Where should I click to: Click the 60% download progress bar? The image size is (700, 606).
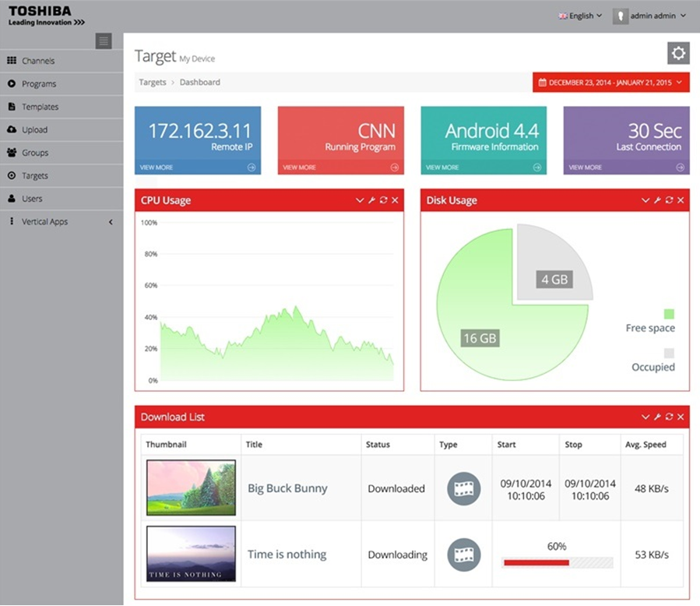[x=558, y=562]
